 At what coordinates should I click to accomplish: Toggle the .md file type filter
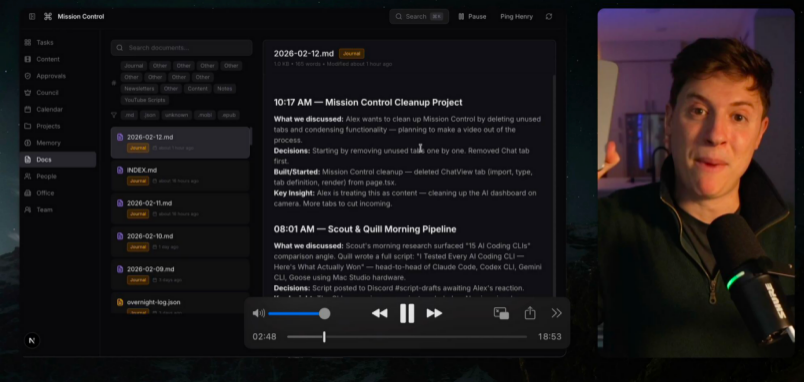pyautogui.click(x=130, y=115)
